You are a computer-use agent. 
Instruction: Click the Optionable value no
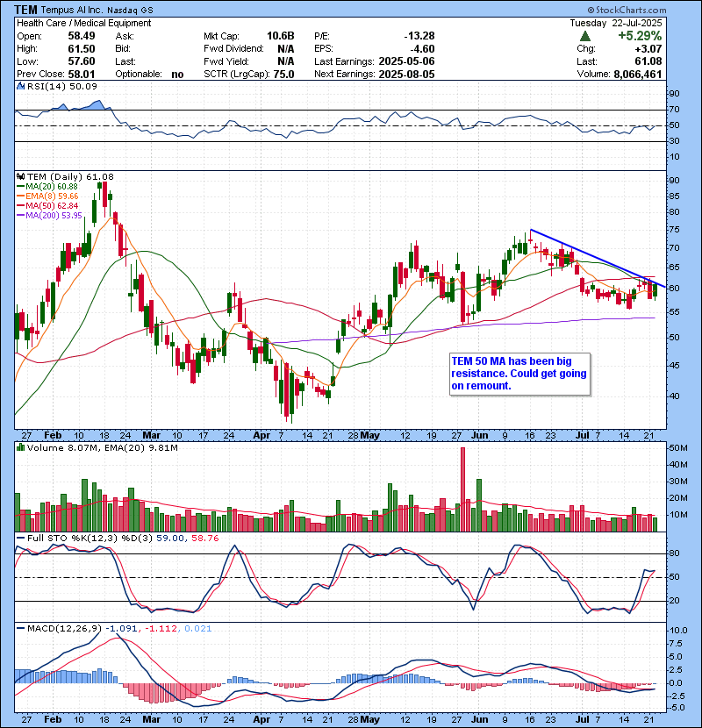point(177,75)
